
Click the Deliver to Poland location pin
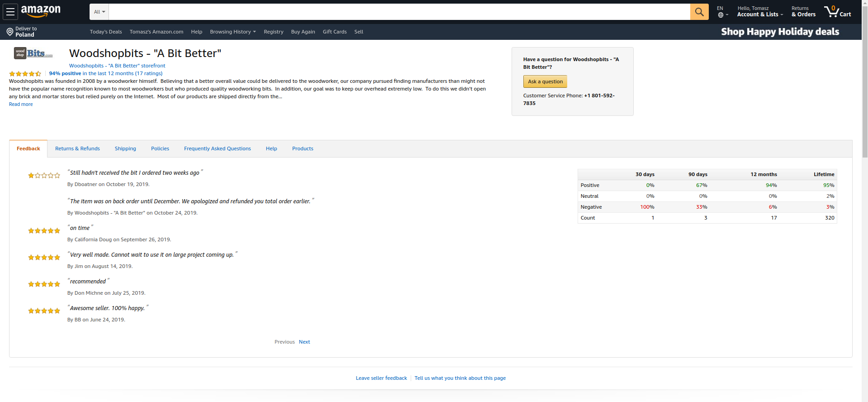pos(10,32)
